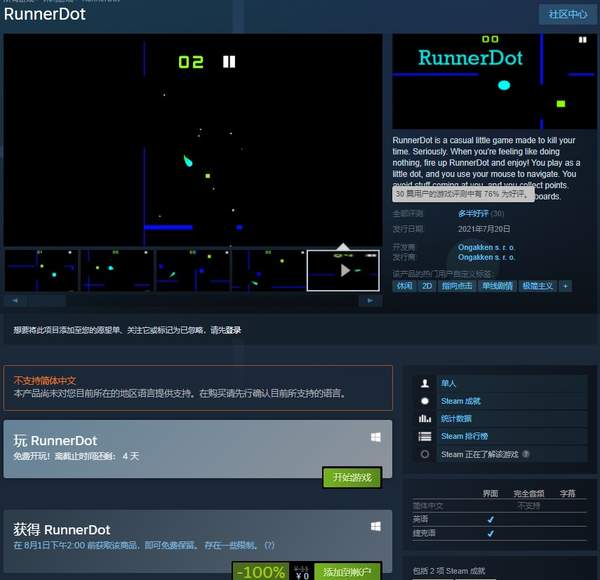Viewport: 600px width, 580px height.
Task: Play the highlighted video thumbnail
Action: click(344, 270)
